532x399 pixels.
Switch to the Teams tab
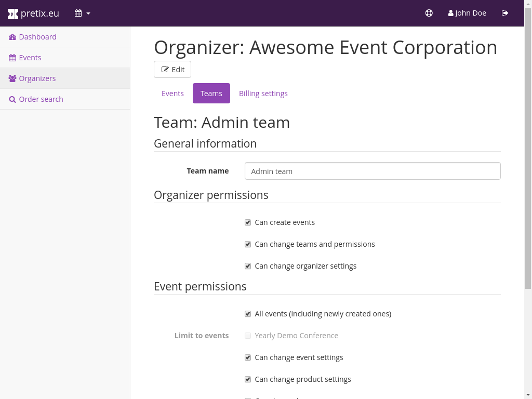(211, 94)
